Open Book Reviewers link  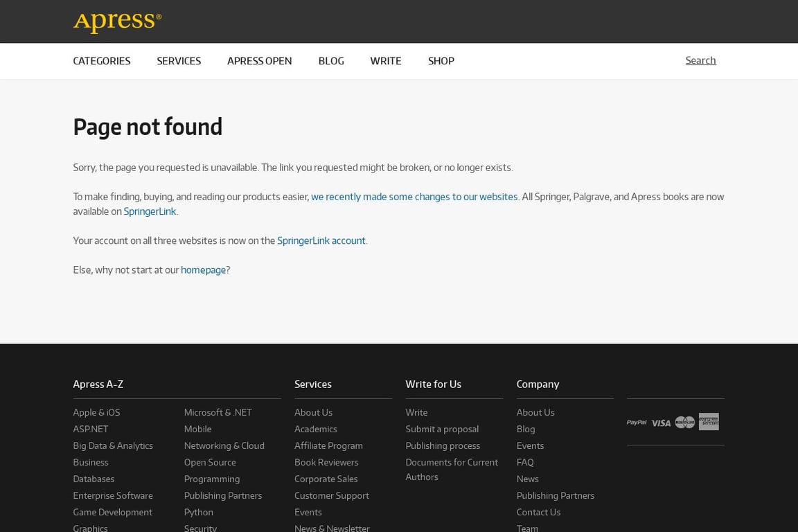click(x=326, y=462)
